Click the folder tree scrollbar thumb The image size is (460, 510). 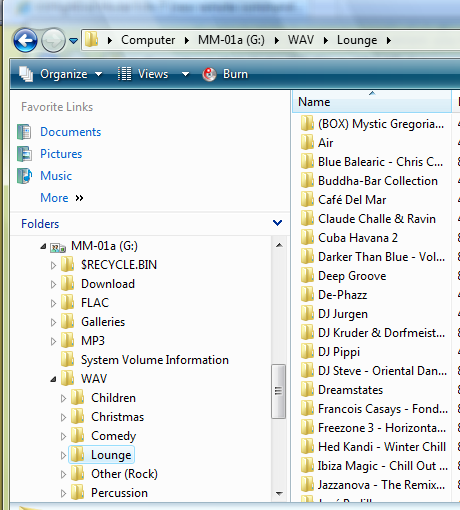point(278,391)
